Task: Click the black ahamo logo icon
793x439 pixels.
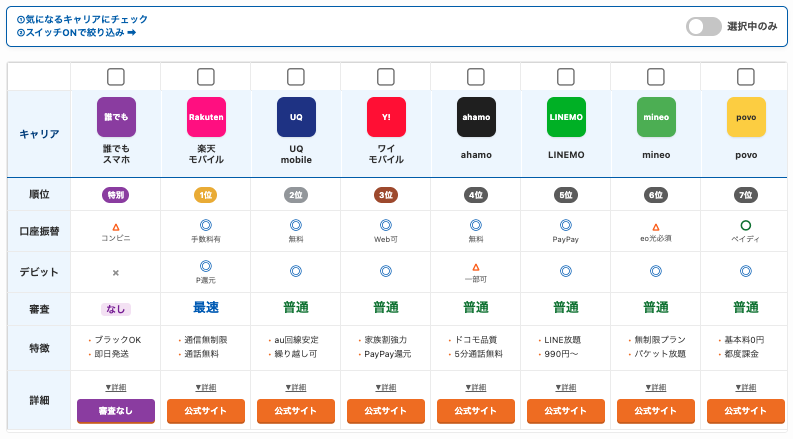Action: 476,117
